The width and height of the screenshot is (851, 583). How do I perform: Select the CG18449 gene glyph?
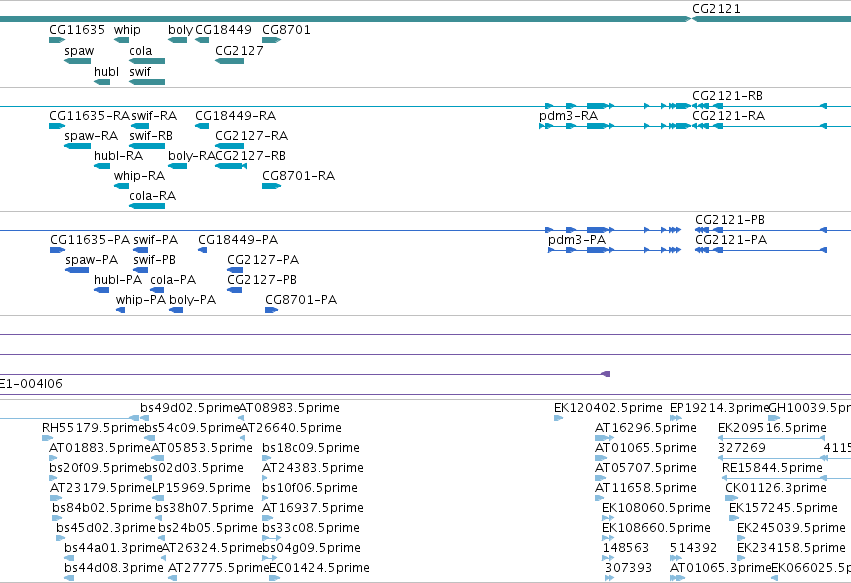coord(202,40)
